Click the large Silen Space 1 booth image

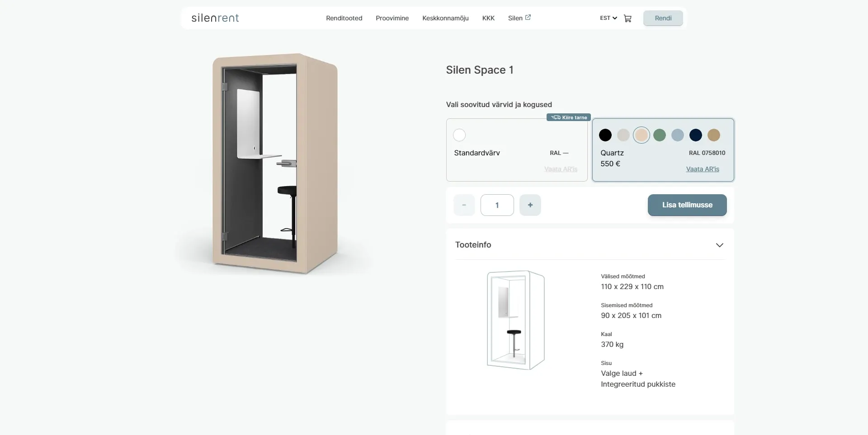[x=275, y=164]
